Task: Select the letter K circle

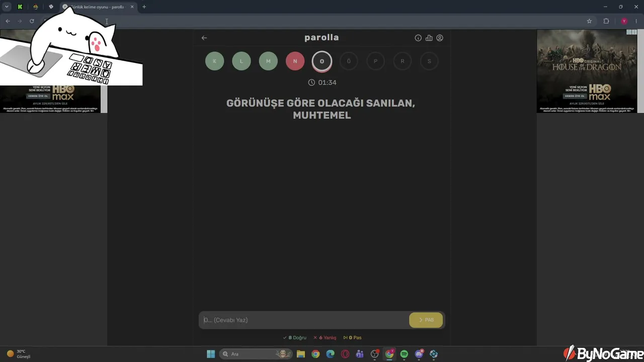Action: click(x=215, y=61)
